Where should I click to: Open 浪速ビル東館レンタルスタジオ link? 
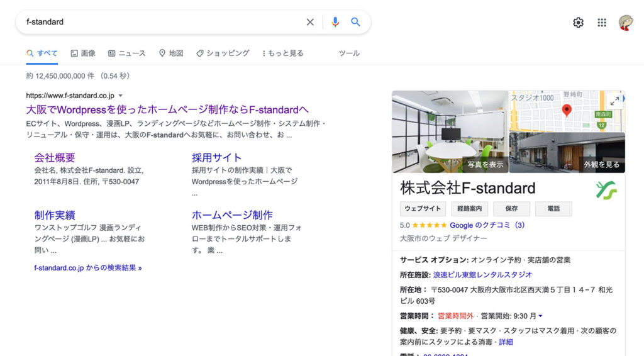tap(482, 275)
